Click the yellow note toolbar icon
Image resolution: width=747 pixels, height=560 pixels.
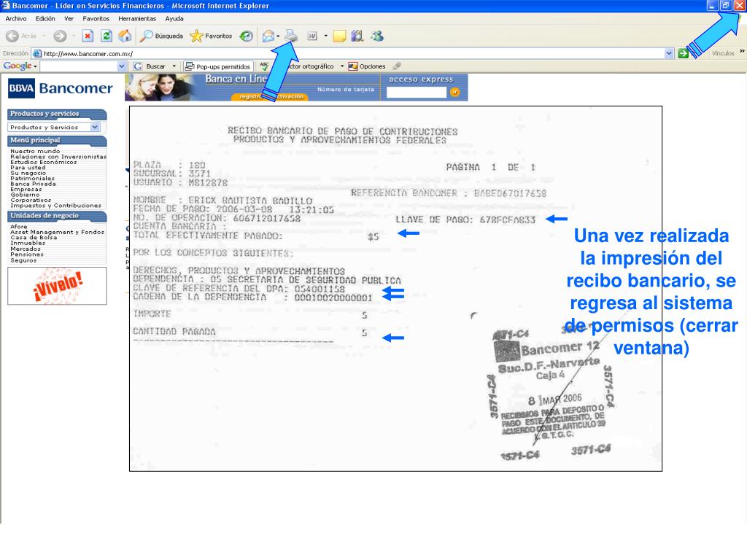[339, 36]
